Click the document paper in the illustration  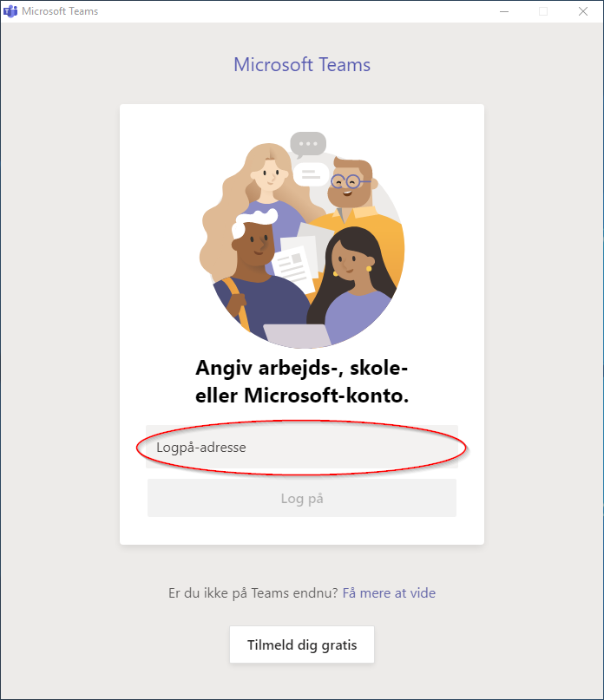pyautogui.click(x=293, y=264)
